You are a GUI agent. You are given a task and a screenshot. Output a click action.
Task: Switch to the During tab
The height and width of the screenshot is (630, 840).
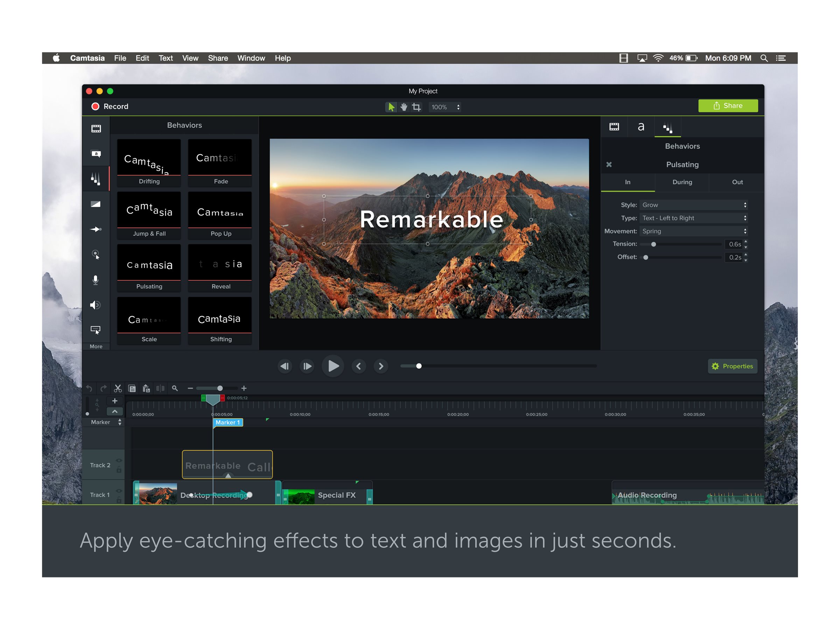(x=682, y=182)
